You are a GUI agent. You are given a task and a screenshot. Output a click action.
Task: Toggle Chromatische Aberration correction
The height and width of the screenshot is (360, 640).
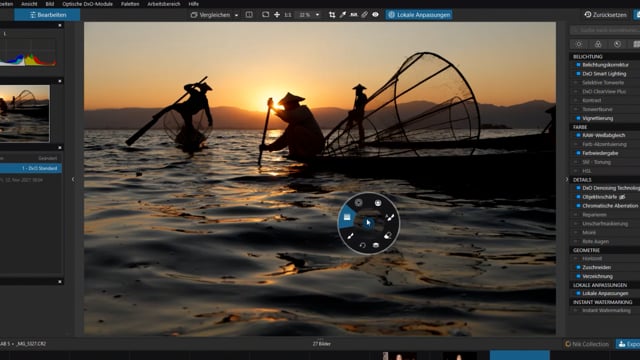(578, 206)
